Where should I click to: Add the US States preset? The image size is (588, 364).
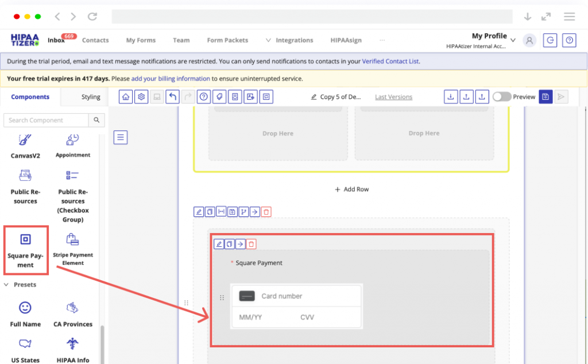point(25,351)
